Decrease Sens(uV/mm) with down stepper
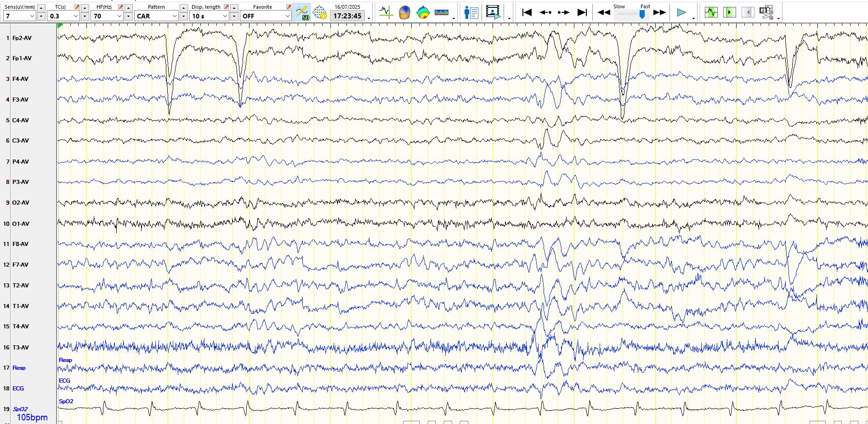 coord(41,16)
